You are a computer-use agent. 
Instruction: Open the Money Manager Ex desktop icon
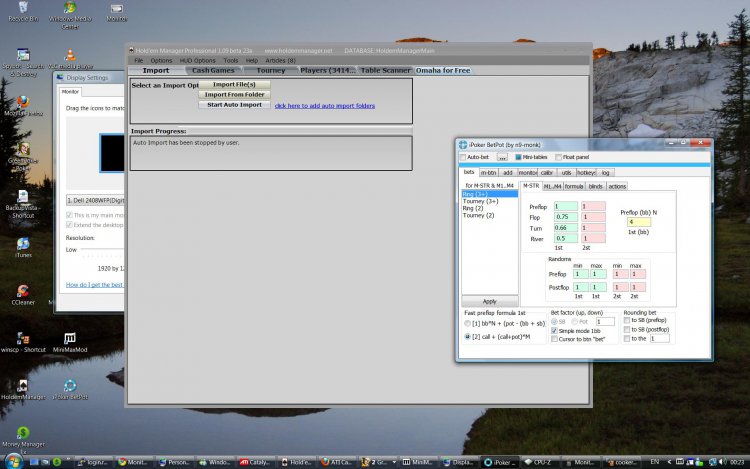(x=23, y=439)
